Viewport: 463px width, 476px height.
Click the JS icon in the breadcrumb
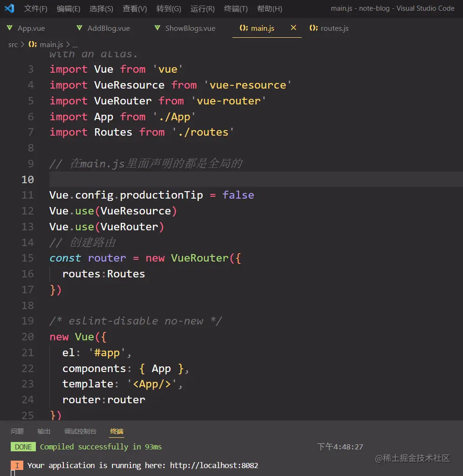click(33, 44)
